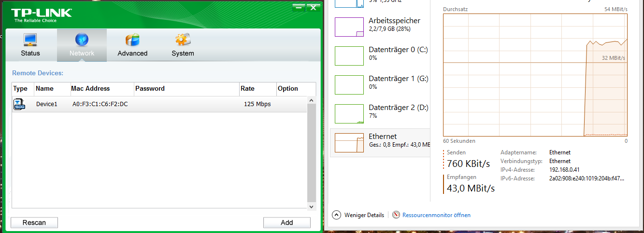This screenshot has height=233, width=644.
Task: Click the Rescan button
Action: [x=34, y=222]
